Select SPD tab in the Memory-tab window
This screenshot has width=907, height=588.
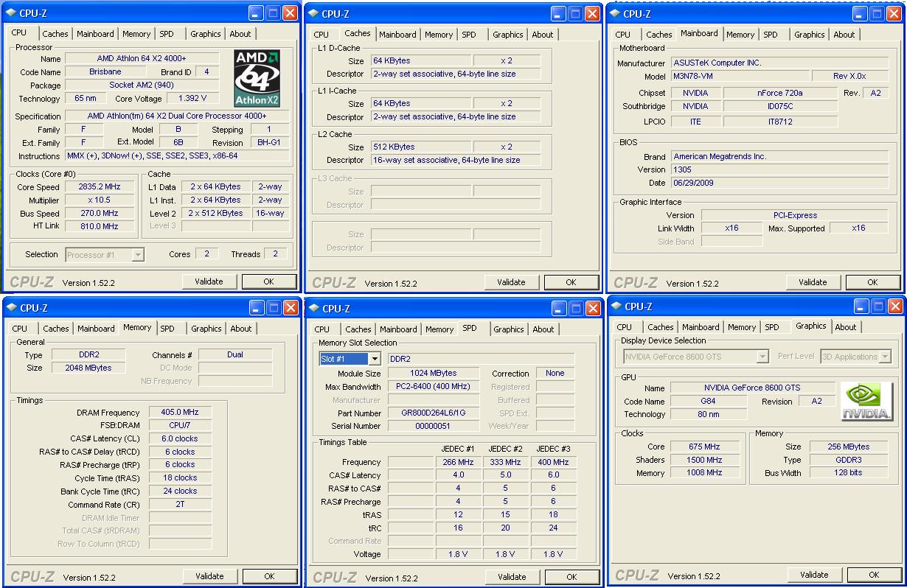point(167,329)
